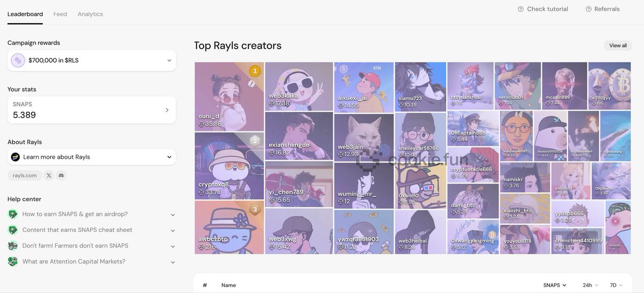This screenshot has width=644, height=293.
Task: Click the Discord icon next to rayls.com
Action: tap(61, 175)
